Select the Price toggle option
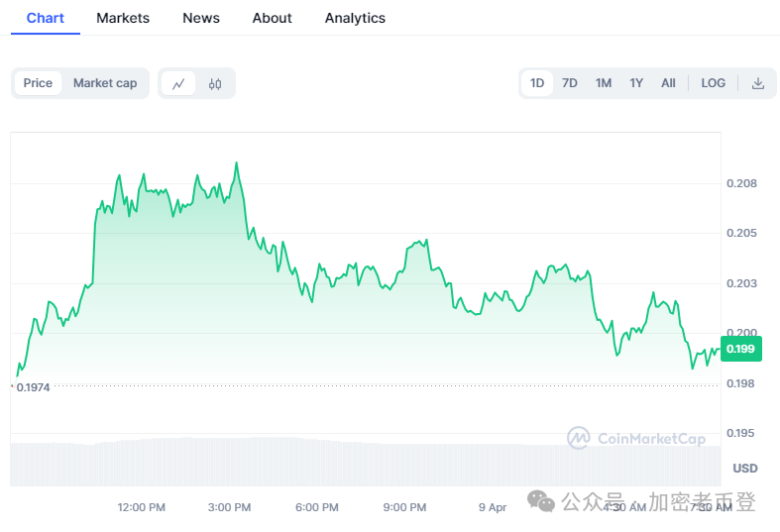This screenshot has width=780, height=532. (38, 83)
